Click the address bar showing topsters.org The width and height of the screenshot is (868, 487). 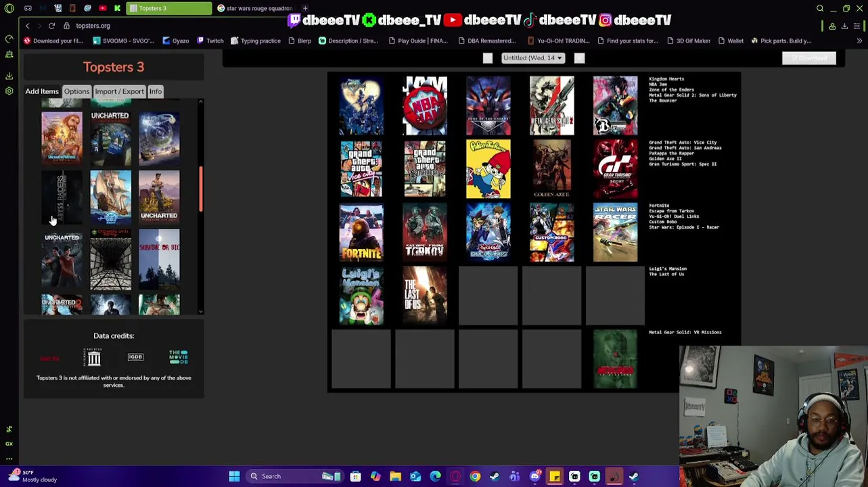pos(93,26)
